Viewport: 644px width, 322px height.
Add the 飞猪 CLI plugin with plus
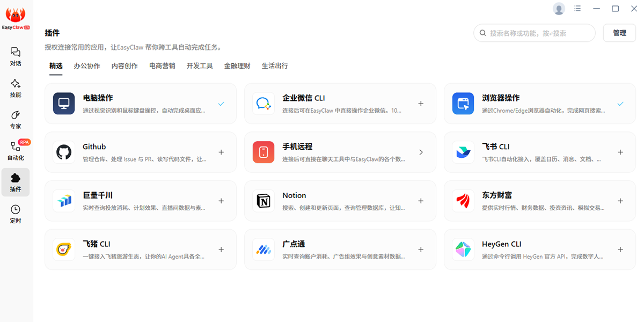coord(221,250)
